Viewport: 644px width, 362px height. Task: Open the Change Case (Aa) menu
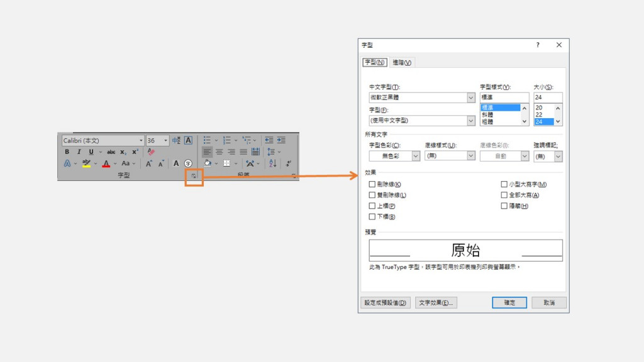[126, 163]
